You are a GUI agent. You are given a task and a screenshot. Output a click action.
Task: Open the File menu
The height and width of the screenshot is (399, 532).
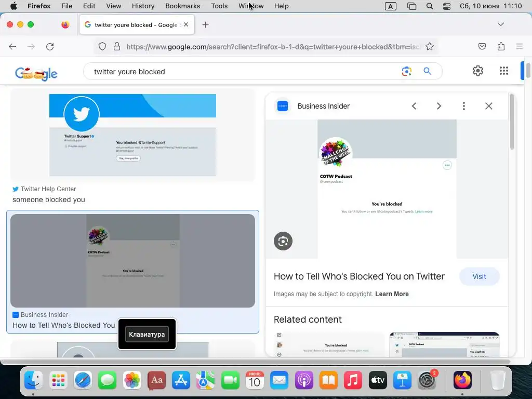[66, 6]
